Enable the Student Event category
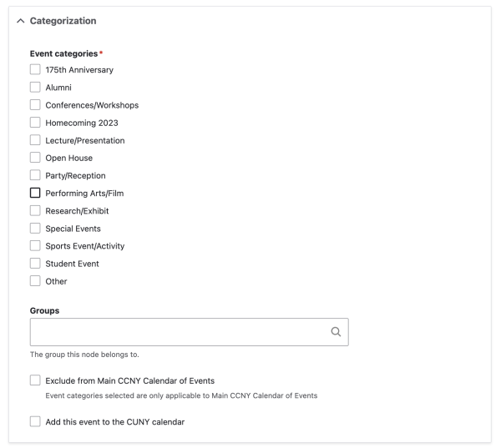This screenshot has height=448, width=501. 35,264
